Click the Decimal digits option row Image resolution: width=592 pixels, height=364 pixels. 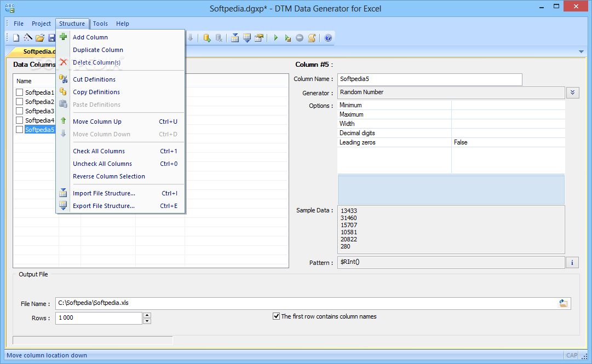coord(451,133)
